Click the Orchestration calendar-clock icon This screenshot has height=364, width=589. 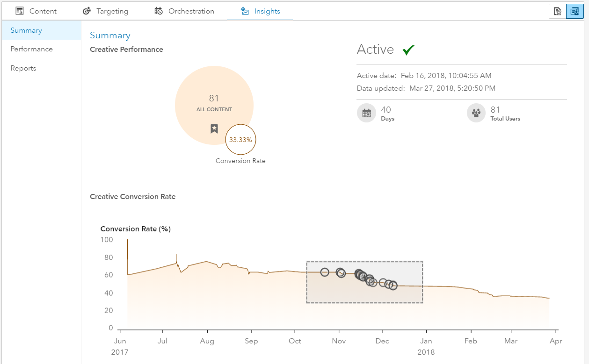coord(159,11)
